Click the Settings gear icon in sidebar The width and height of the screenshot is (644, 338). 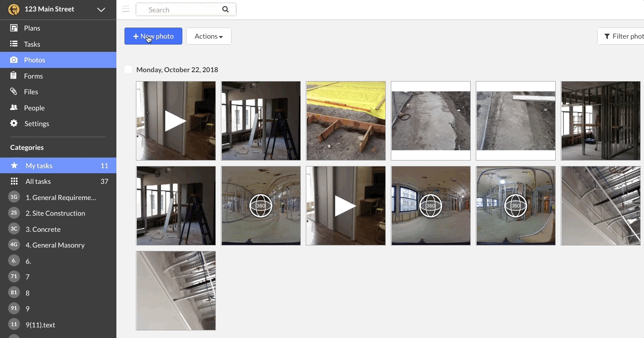point(14,123)
